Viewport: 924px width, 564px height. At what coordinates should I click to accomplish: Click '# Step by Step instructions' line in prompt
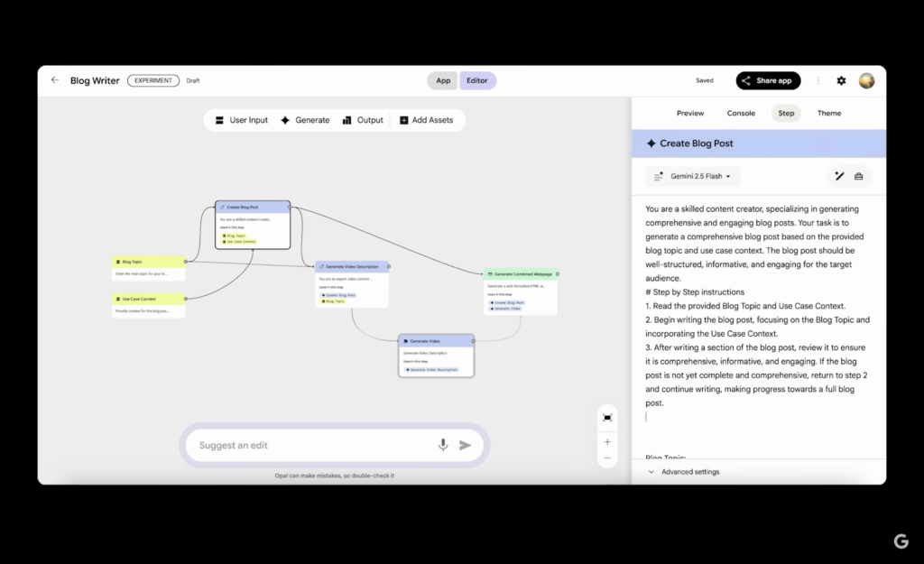695,292
